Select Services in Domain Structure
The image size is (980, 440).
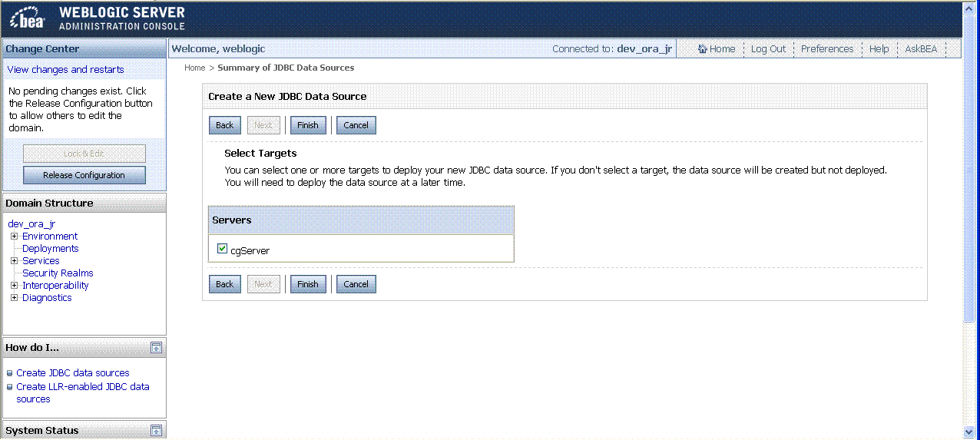click(x=41, y=261)
